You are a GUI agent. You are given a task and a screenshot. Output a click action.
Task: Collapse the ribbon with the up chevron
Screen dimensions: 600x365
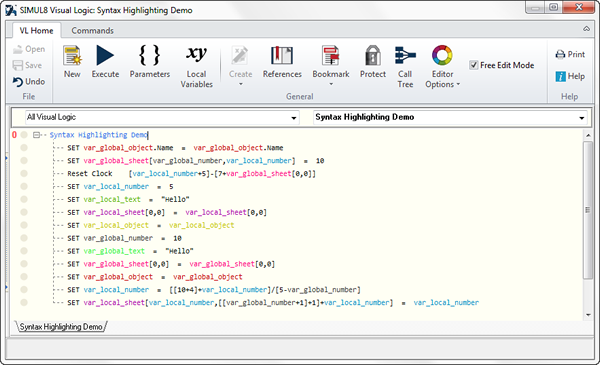coord(586,29)
